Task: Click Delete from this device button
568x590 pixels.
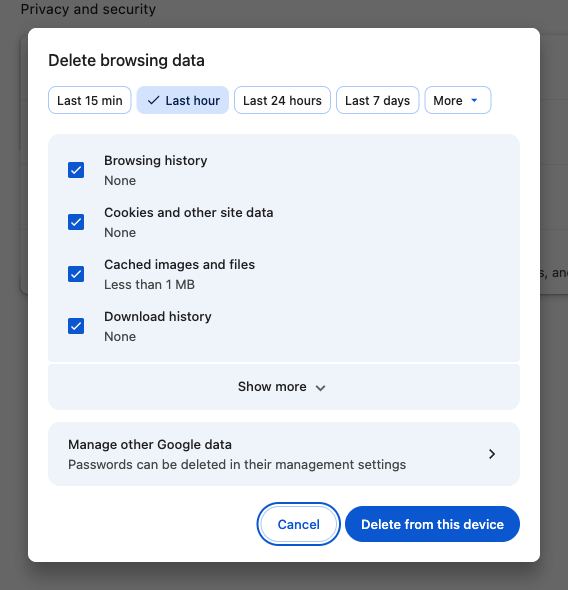Action: pos(433,524)
